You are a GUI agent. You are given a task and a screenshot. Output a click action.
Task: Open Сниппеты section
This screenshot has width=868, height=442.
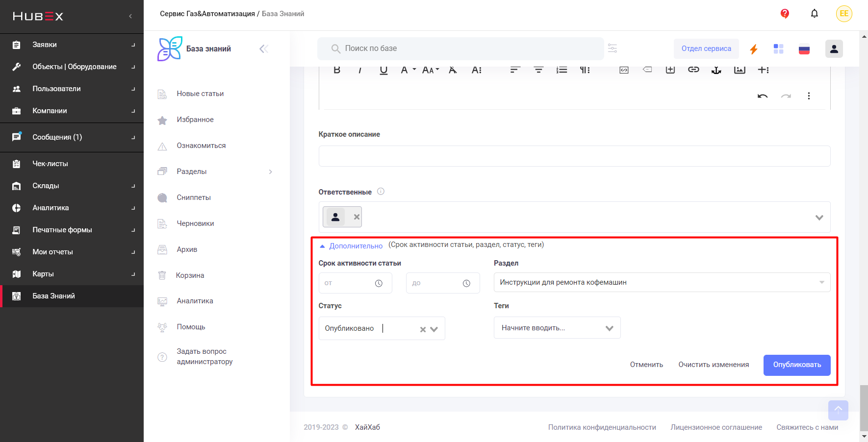[x=194, y=197]
